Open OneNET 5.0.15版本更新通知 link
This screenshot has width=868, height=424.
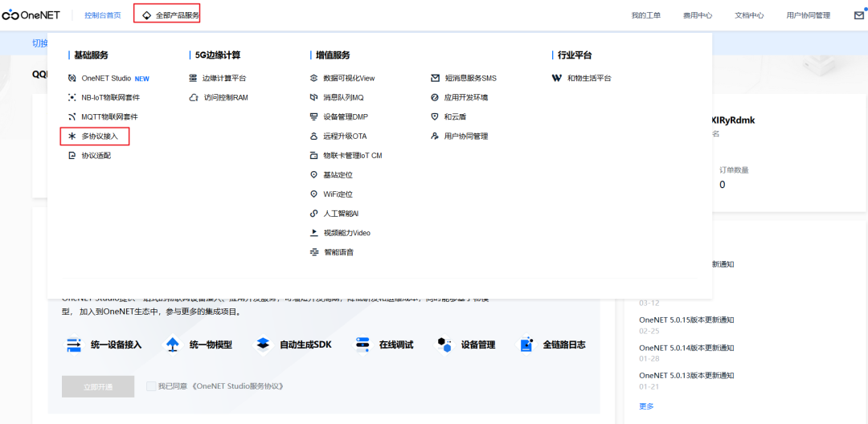686,320
